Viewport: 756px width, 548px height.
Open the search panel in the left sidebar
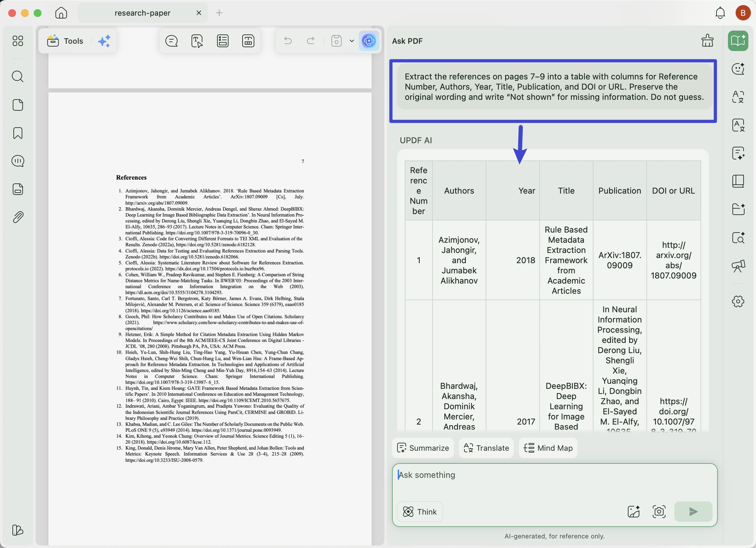coord(18,76)
